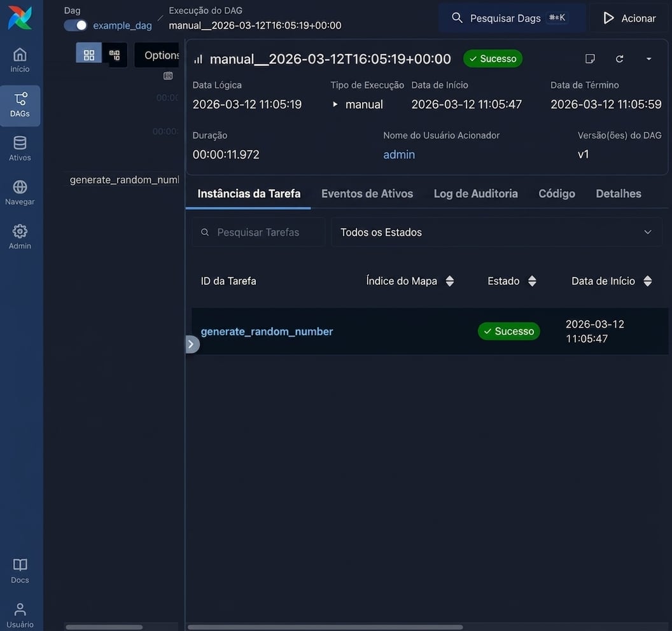Select the Instâncias da Tarefa tab
This screenshot has height=631, width=672.
(249, 193)
